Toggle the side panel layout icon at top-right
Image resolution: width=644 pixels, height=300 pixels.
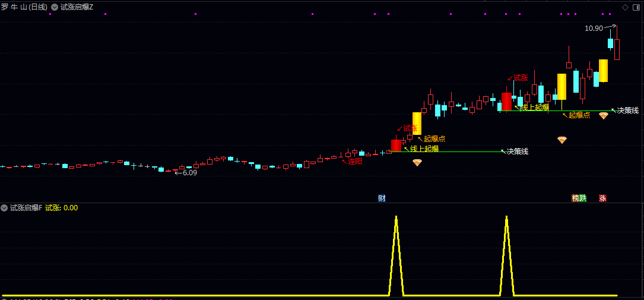[x=636, y=7]
